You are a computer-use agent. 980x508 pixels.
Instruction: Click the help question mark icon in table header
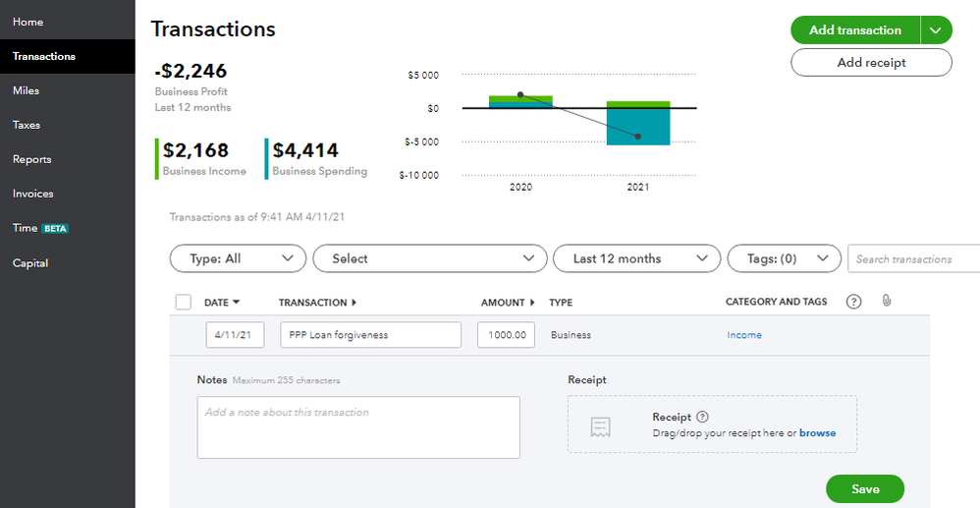(853, 302)
